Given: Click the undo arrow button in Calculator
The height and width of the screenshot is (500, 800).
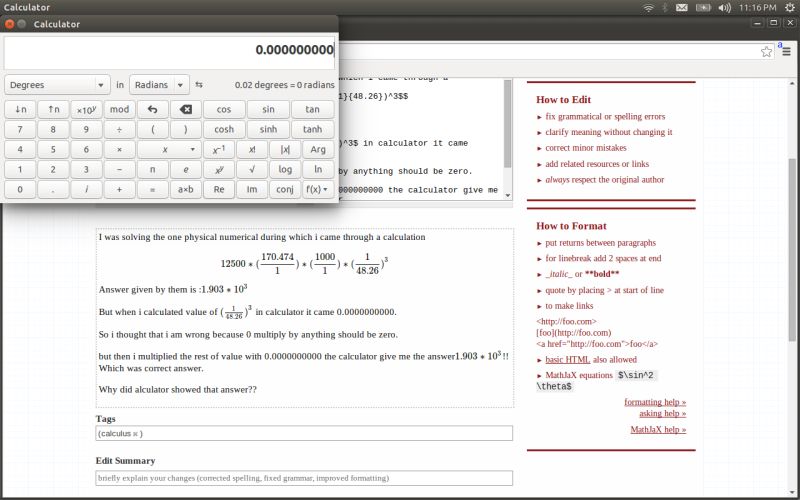Looking at the screenshot, I should point(153,109).
